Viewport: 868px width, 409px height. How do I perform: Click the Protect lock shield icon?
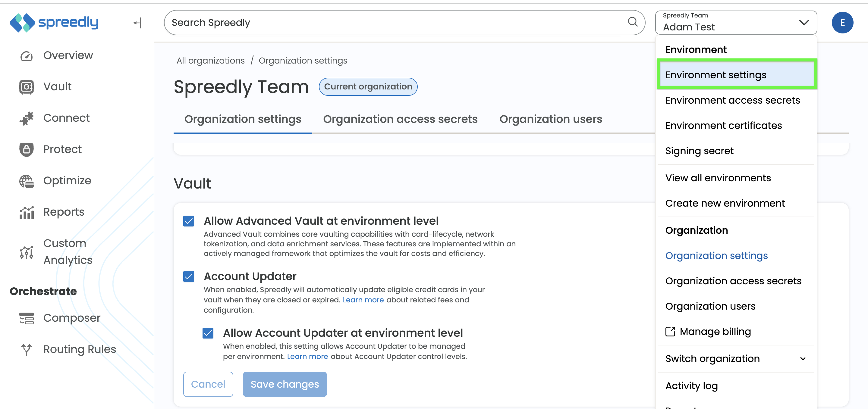tap(26, 149)
